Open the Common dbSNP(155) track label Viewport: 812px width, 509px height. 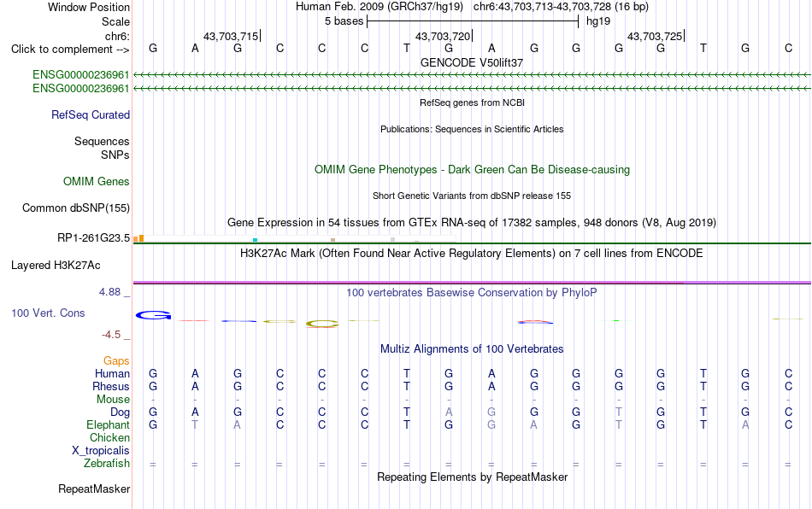click(75, 208)
